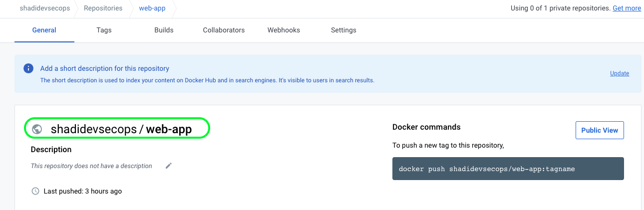Open the General tab
This screenshot has width=644, height=210.
point(44,30)
